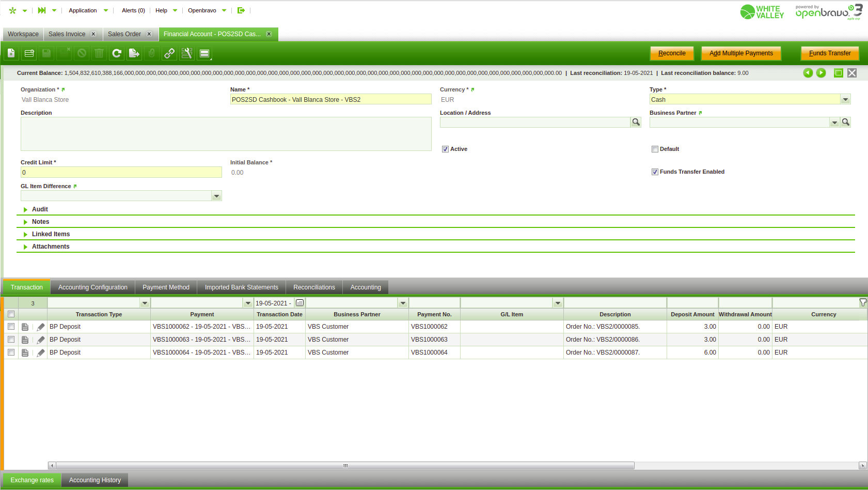Click the Funds Transfer button
This screenshot has width=868, height=490.
[x=829, y=53]
